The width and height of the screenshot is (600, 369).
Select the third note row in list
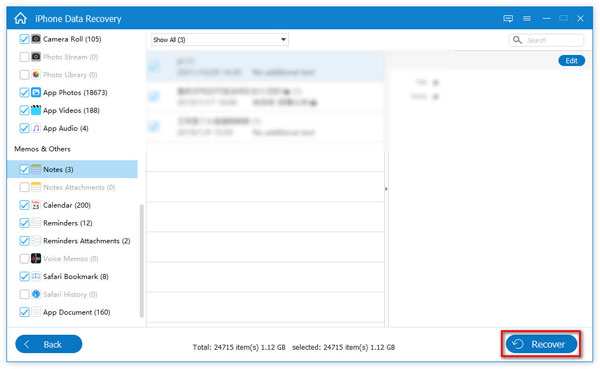(x=265, y=126)
